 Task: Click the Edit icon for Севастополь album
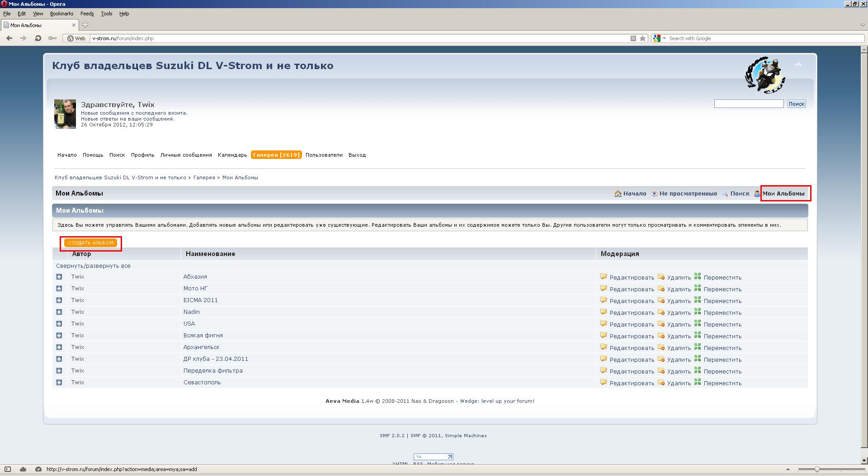[604, 382]
